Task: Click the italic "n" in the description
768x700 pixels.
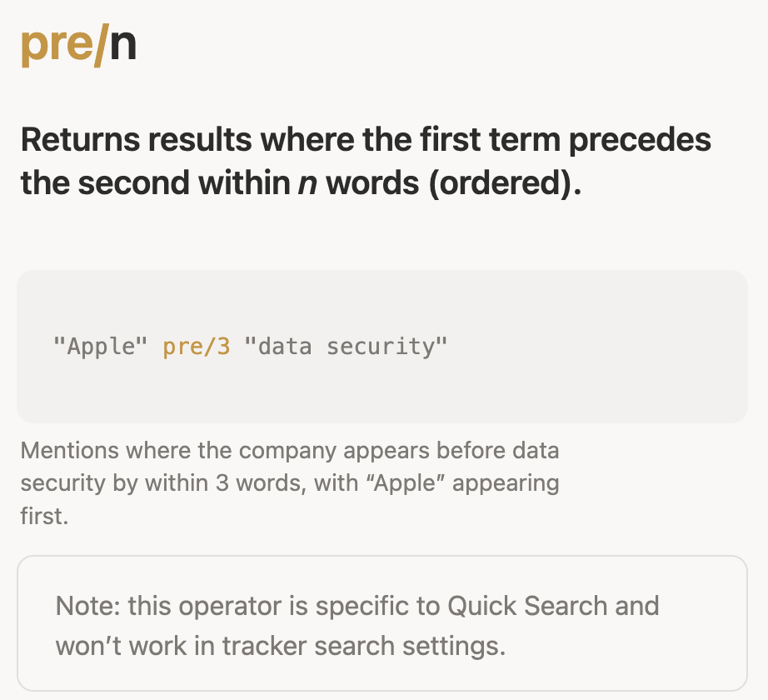Action: point(306,182)
